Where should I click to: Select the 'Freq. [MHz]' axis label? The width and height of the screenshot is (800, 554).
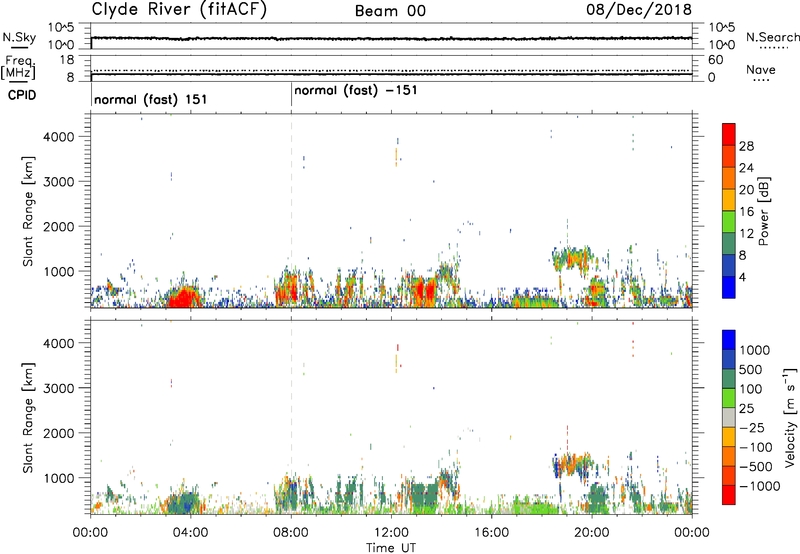(18, 67)
